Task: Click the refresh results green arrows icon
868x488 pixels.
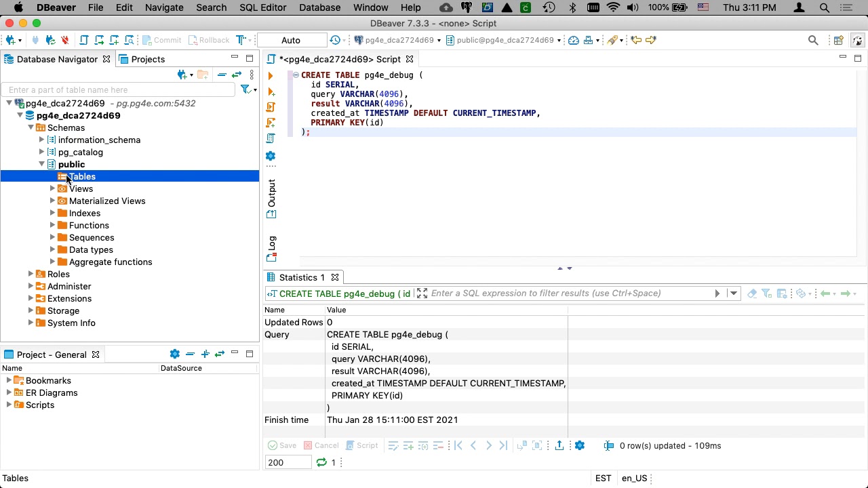Action: coord(321,462)
